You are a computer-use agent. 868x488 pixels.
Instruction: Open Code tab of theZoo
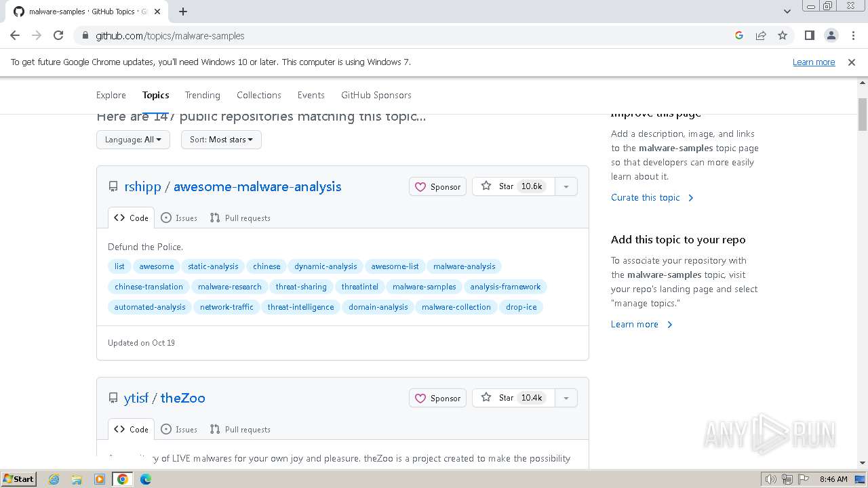[131, 429]
